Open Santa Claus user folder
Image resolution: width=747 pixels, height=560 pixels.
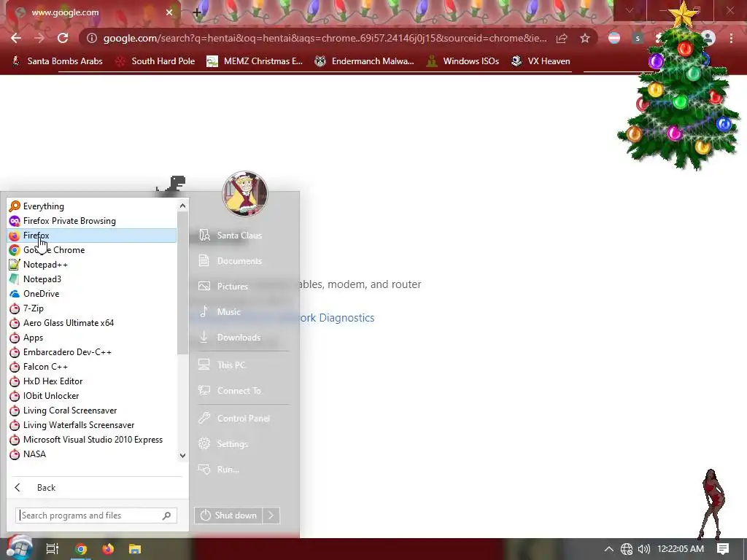pyautogui.click(x=239, y=236)
